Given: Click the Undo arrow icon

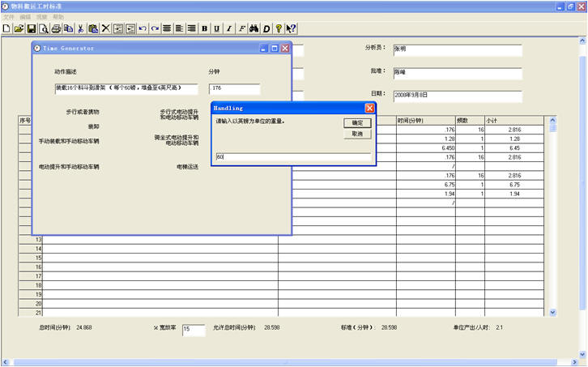Looking at the screenshot, I should tap(143, 28).
